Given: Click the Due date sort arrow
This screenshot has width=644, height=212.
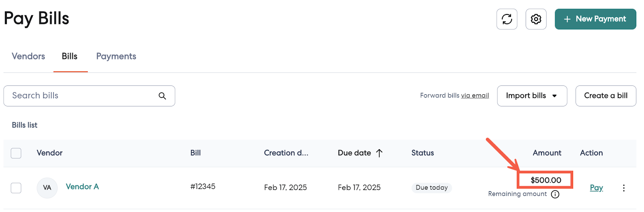Looking at the screenshot, I should (x=379, y=153).
